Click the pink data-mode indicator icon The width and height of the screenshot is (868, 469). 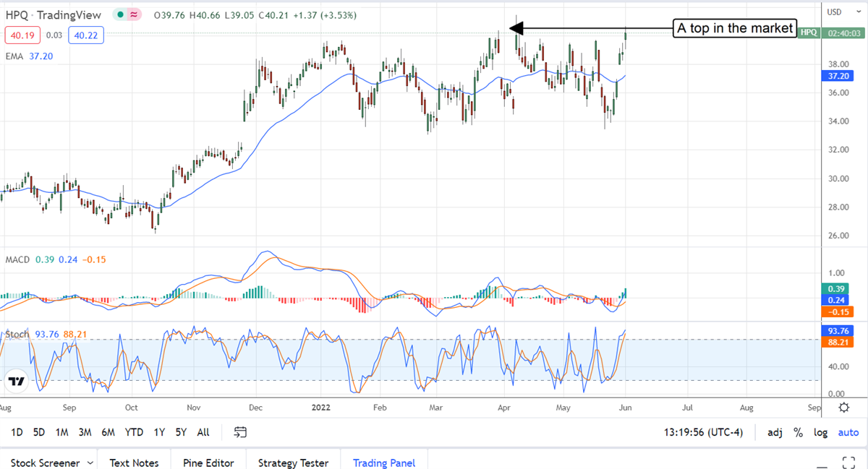click(134, 15)
